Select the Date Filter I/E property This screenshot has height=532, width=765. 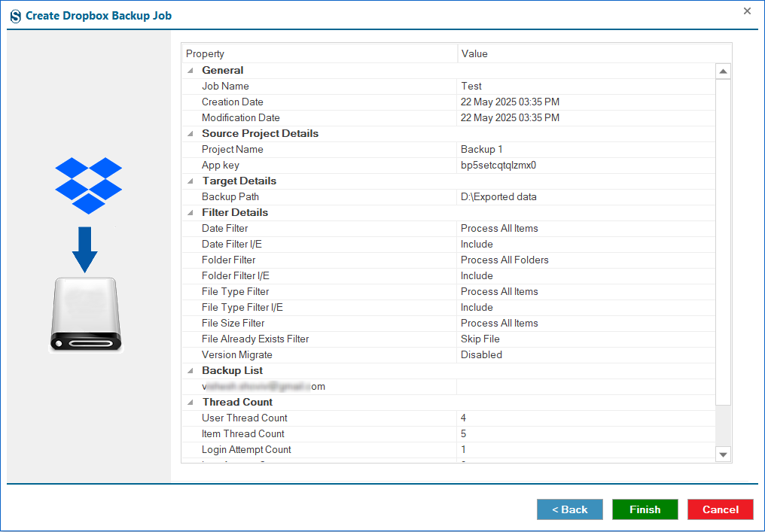tap(231, 245)
